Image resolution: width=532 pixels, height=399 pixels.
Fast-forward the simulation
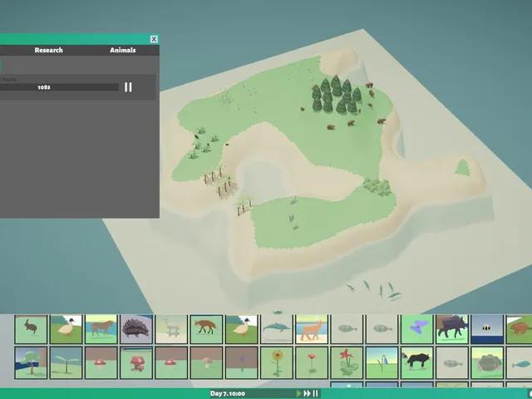(307, 393)
